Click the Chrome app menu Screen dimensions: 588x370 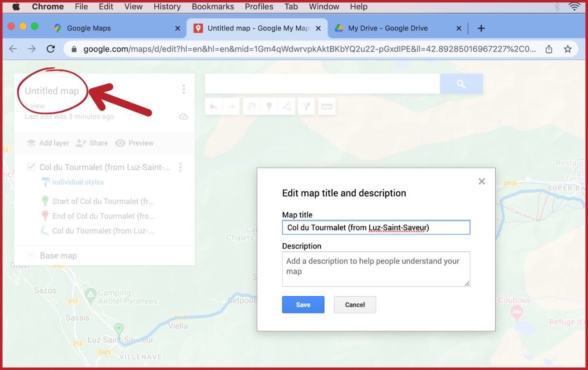pyautogui.click(x=47, y=6)
